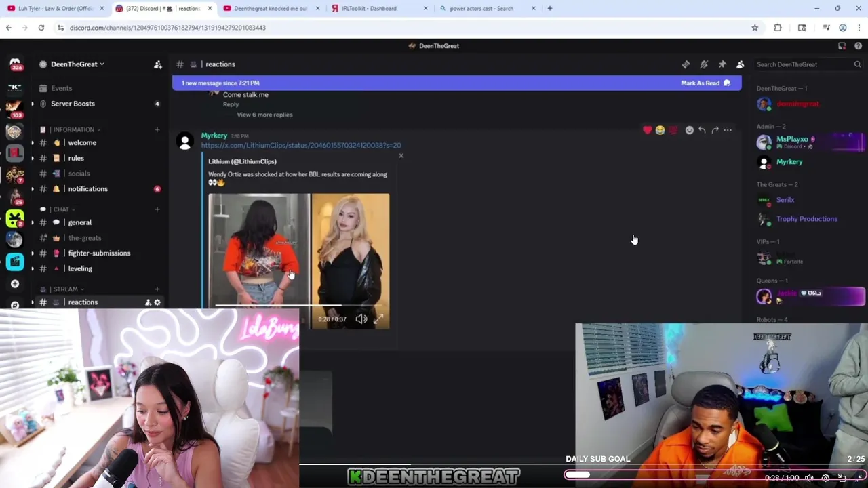868x488 pixels.
Task: Switch to IRLToolkit Dashboard tab
Action: coord(380,9)
